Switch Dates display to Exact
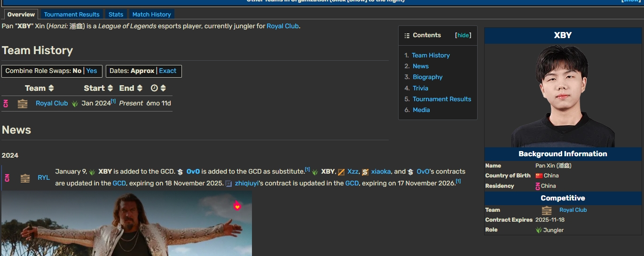Viewport: 644px width, 256px height. point(168,71)
